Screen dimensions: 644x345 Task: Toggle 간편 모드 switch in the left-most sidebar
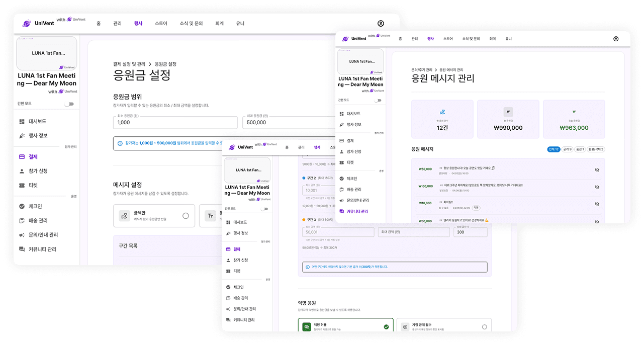tap(69, 104)
